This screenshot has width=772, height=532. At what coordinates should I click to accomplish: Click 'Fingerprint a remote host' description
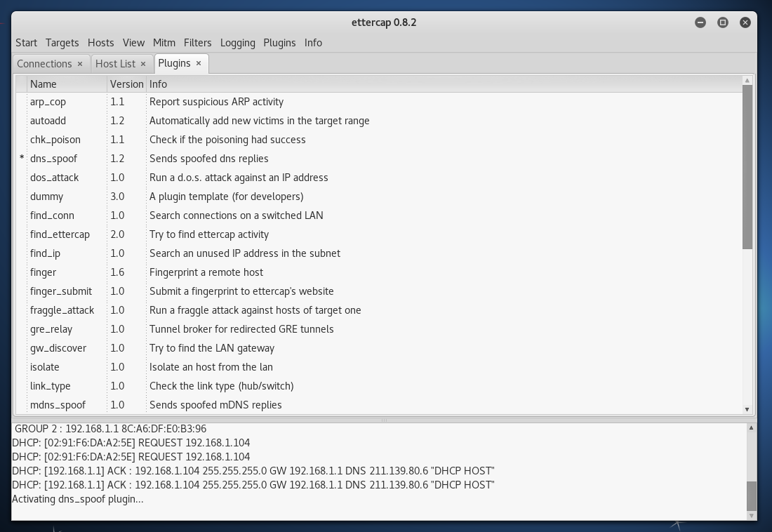point(206,272)
